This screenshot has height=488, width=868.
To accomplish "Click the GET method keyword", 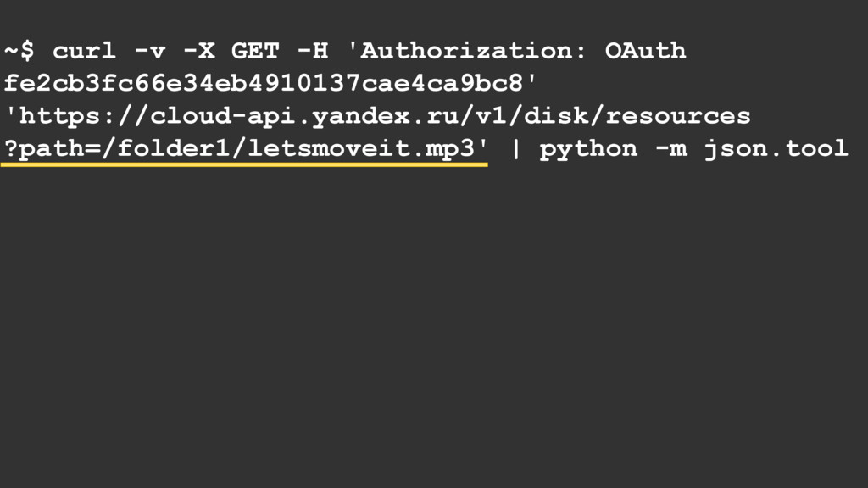I will [255, 51].
